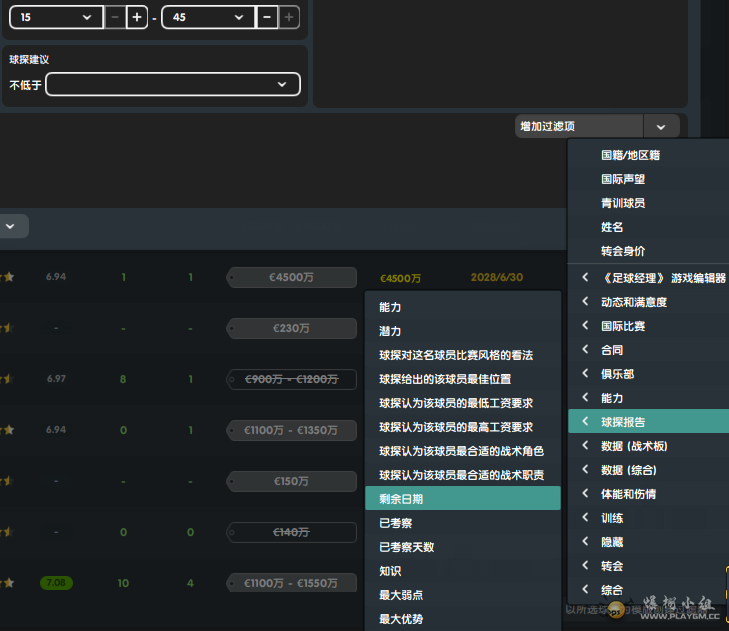
Task: Click the €1100万 - €1550万 value pill
Action: tap(292, 583)
